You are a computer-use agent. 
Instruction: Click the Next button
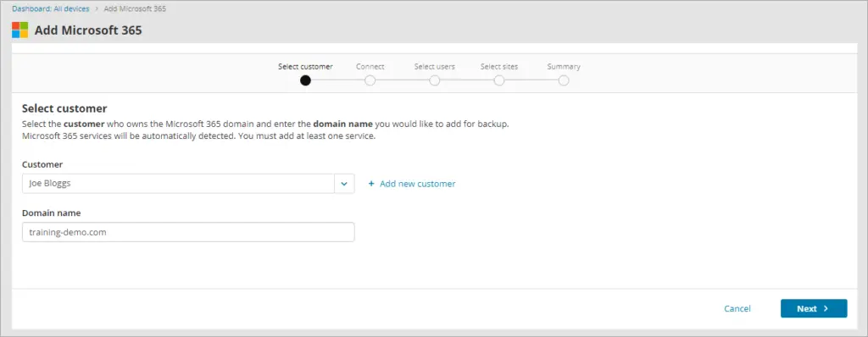(814, 309)
